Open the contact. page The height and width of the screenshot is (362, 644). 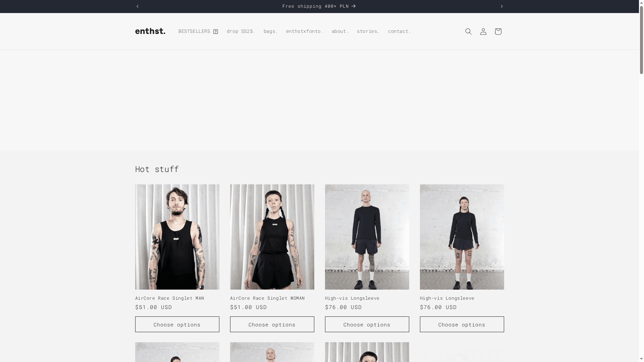pyautogui.click(x=399, y=31)
